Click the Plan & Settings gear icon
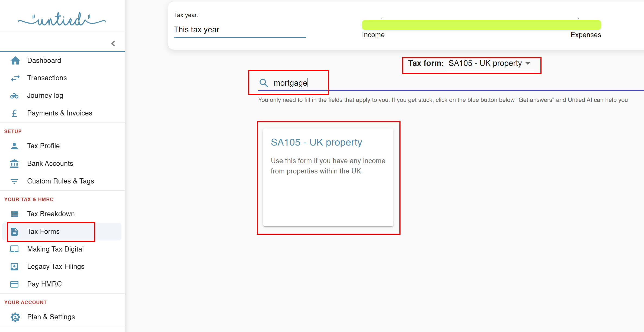This screenshot has width=644, height=332. click(x=15, y=317)
